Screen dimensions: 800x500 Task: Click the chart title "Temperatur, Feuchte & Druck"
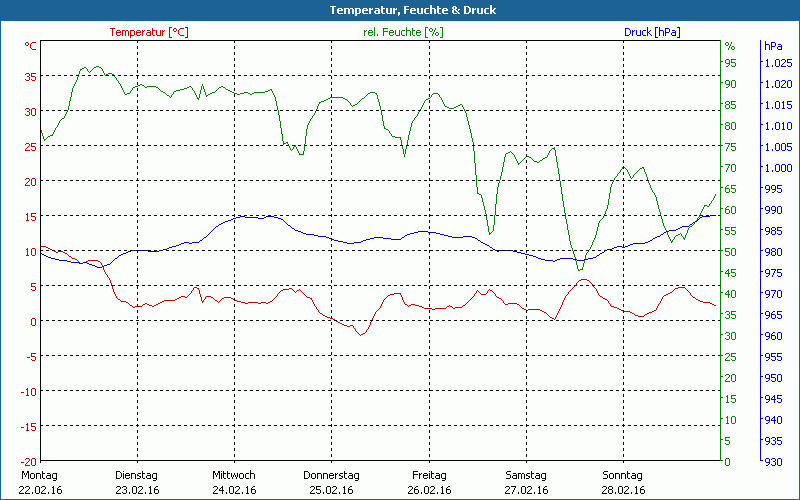point(413,10)
